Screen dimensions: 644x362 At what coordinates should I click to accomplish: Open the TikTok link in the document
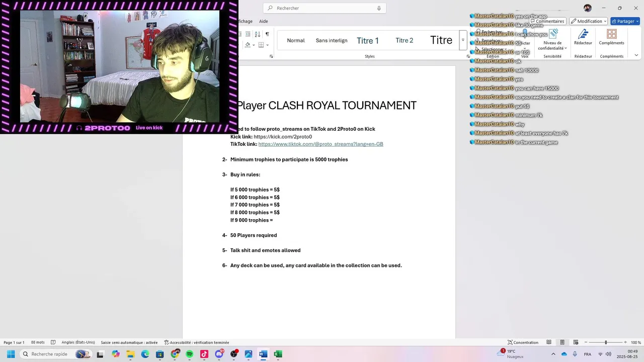click(320, 144)
